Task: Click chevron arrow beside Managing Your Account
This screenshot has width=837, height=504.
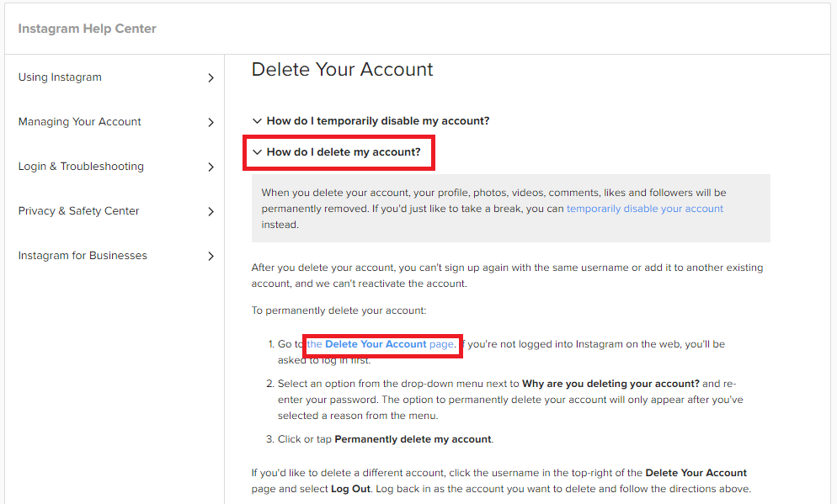Action: pyautogui.click(x=211, y=123)
